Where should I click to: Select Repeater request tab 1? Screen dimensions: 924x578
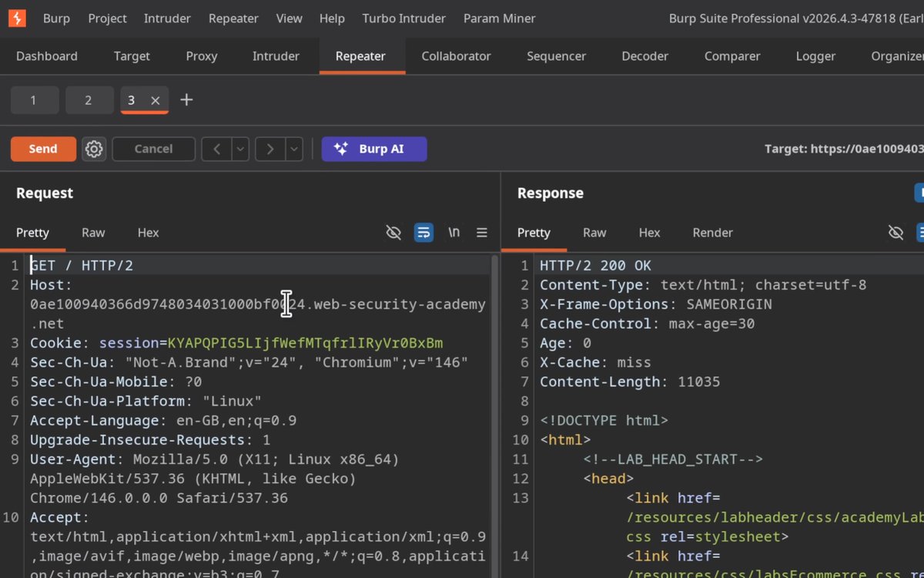pyautogui.click(x=34, y=100)
